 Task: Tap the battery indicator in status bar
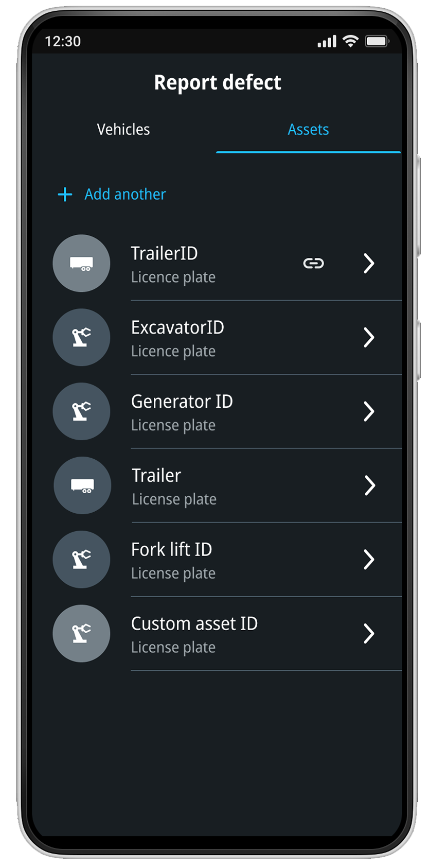[x=377, y=41]
